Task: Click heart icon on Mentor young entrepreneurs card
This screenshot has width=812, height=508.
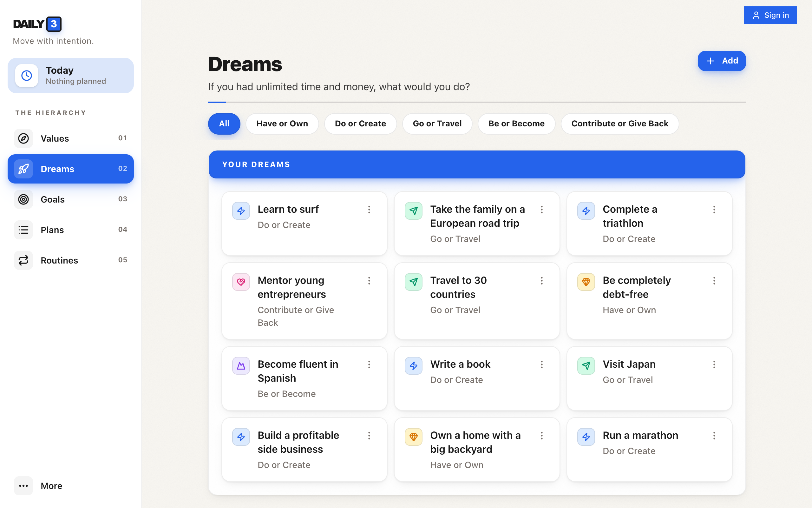Action: click(x=241, y=282)
